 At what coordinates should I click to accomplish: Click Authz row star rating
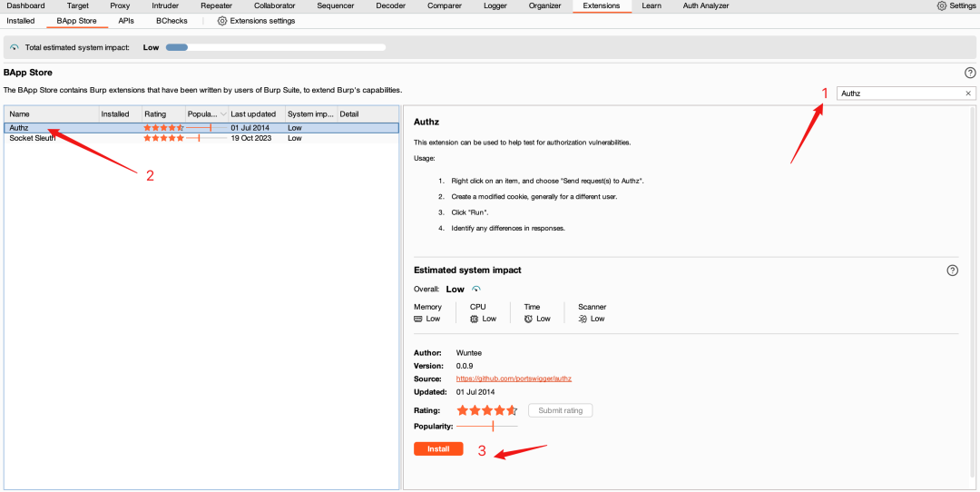163,127
